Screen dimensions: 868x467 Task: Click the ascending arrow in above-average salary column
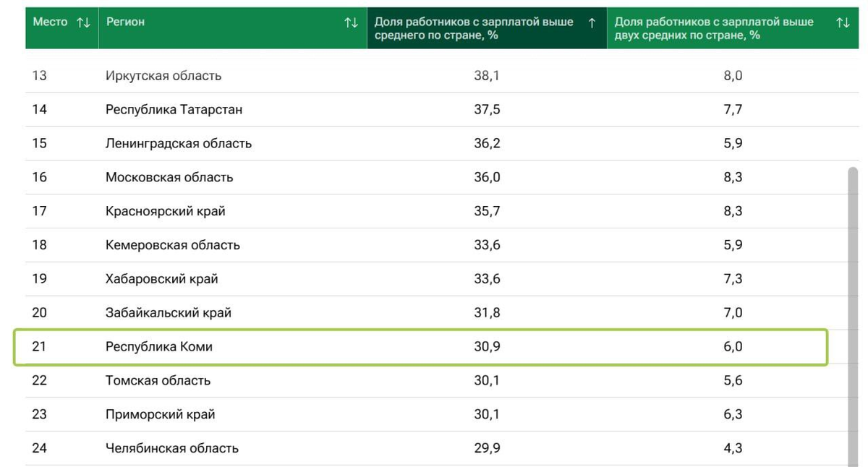592,22
